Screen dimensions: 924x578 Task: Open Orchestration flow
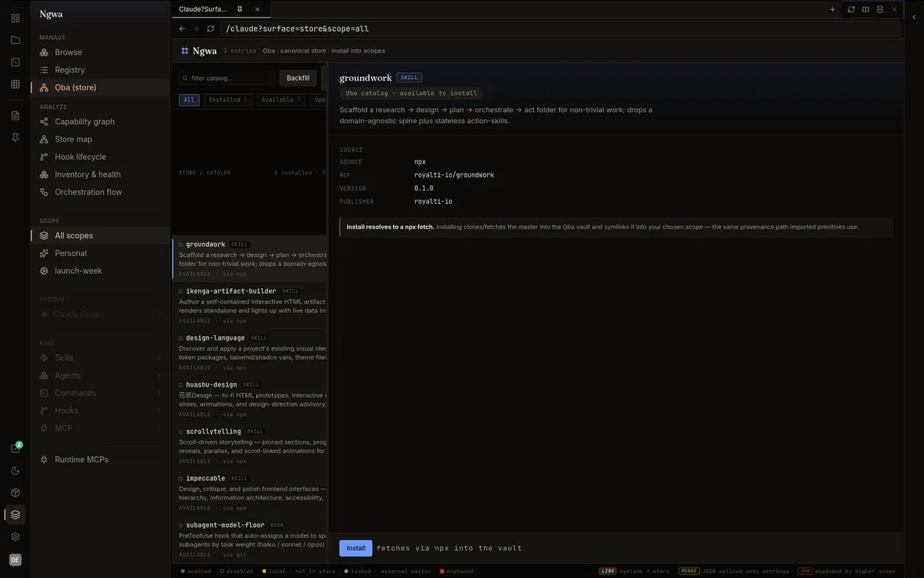(100, 192)
